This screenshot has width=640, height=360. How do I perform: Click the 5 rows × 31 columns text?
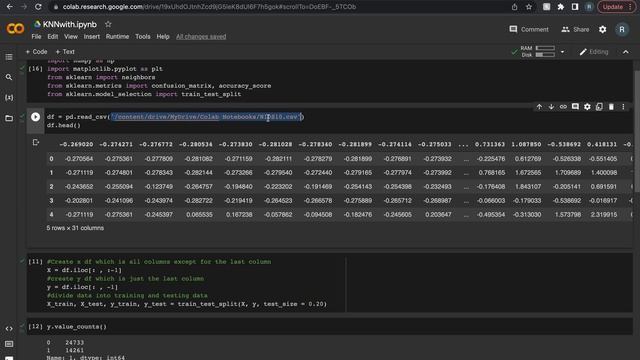point(75,228)
